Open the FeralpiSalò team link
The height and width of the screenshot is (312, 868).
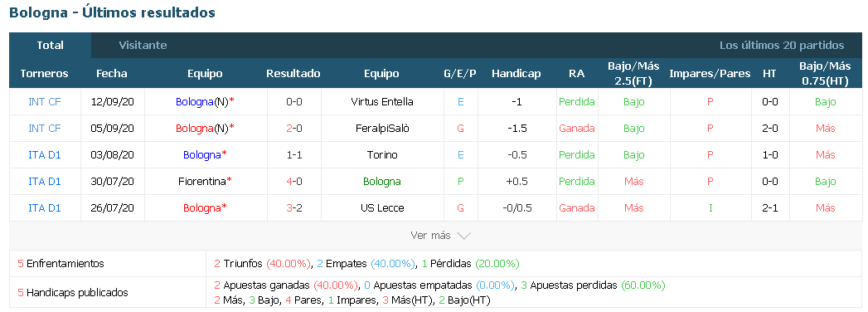382,129
